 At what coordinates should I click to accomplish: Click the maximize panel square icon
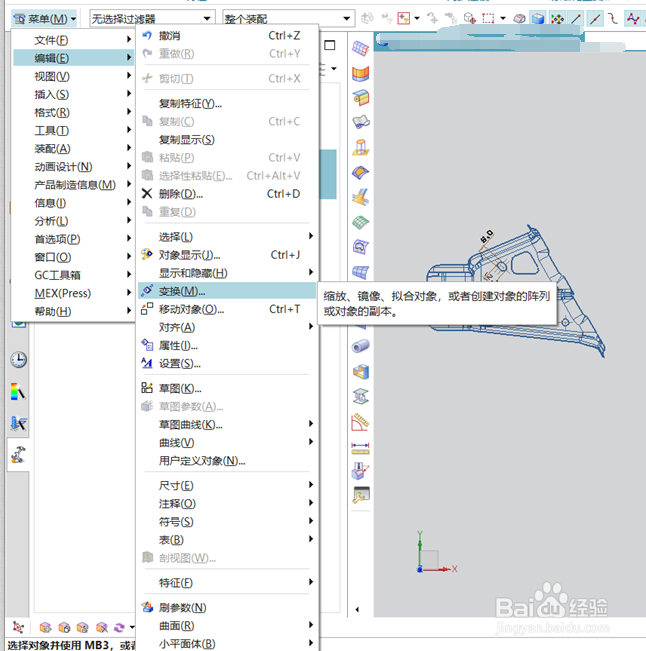330,45
